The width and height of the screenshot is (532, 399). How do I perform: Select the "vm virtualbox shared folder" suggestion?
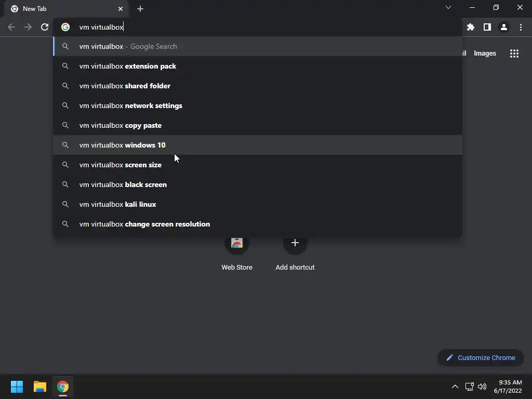click(125, 86)
